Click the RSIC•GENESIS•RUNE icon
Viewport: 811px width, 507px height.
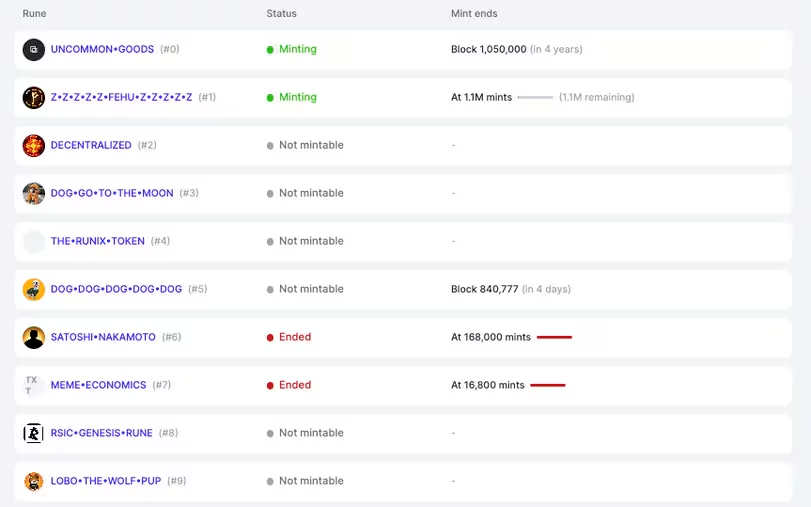pos(34,433)
